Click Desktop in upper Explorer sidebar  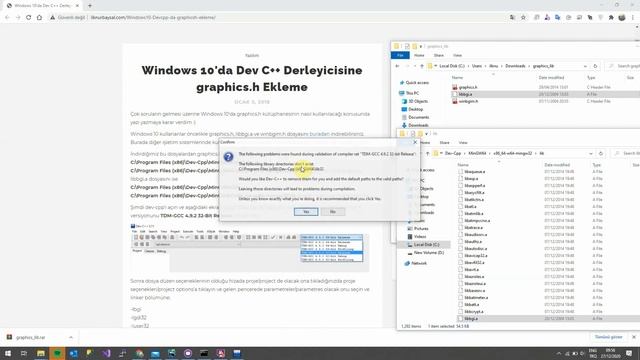[x=416, y=109]
